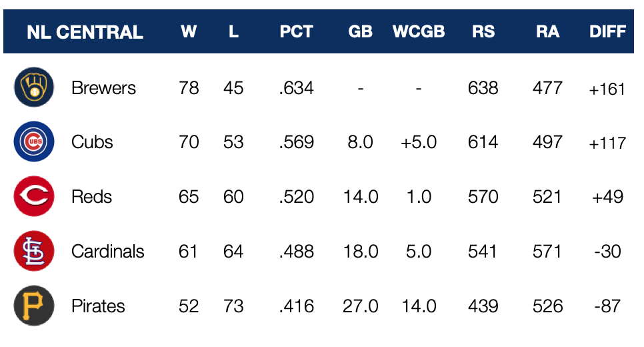Screen dimensions: 644x347
Task: Click the WCGB column header
Action: tap(419, 31)
